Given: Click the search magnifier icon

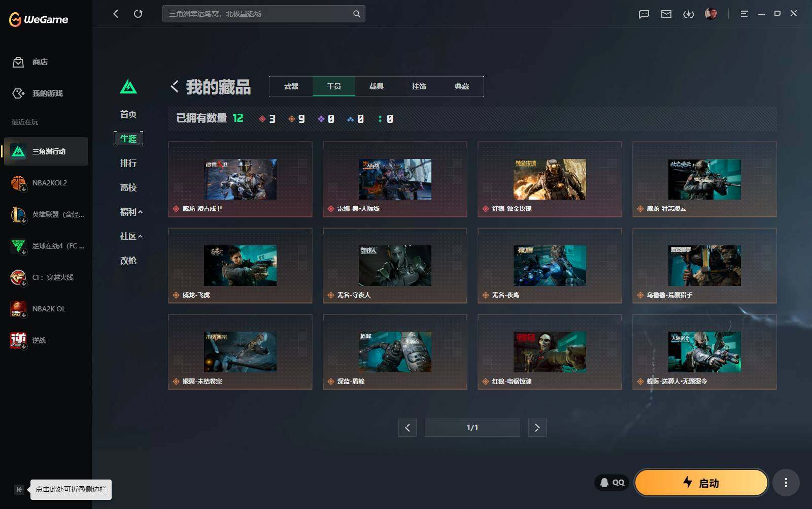Looking at the screenshot, I should 356,14.
